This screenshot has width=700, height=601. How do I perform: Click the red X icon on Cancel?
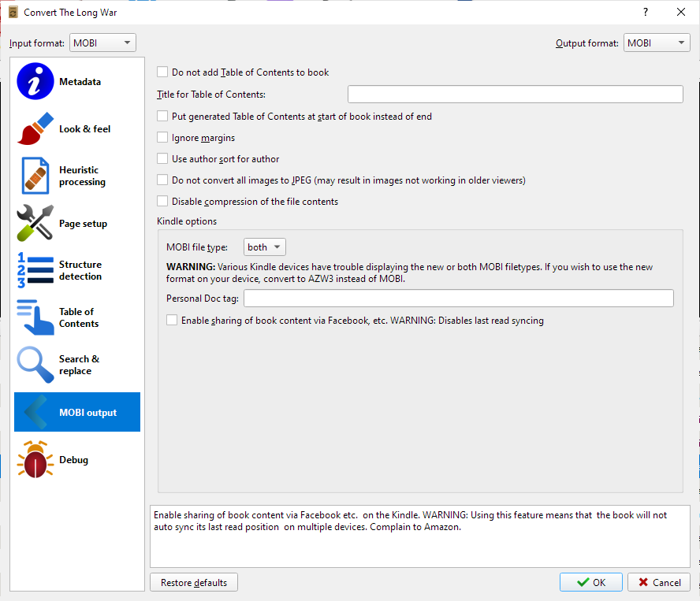[643, 582]
